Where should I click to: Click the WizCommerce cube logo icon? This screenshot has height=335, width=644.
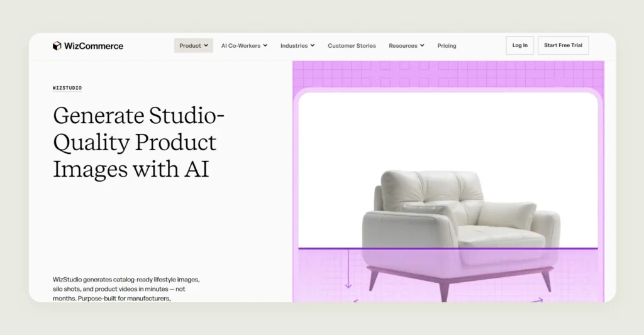tap(57, 46)
